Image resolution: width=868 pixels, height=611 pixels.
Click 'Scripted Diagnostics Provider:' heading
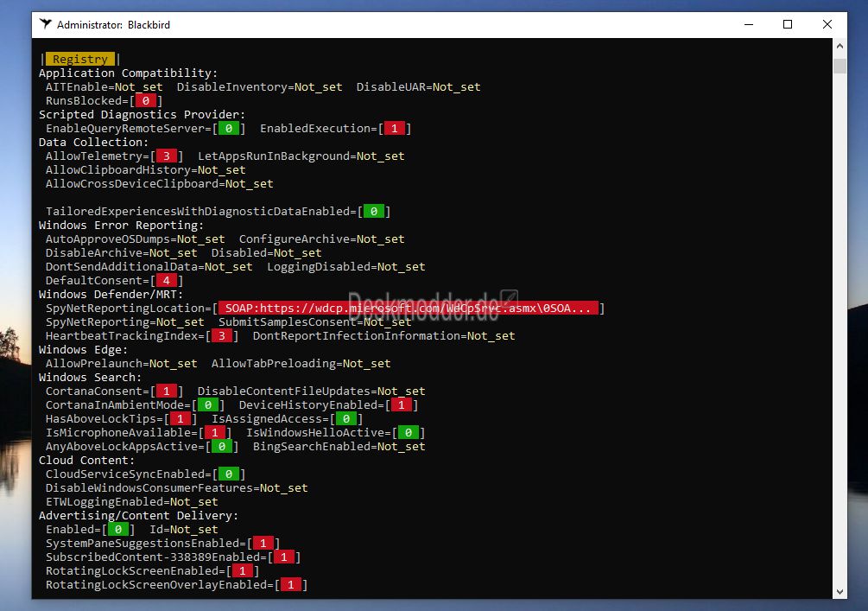(x=143, y=115)
